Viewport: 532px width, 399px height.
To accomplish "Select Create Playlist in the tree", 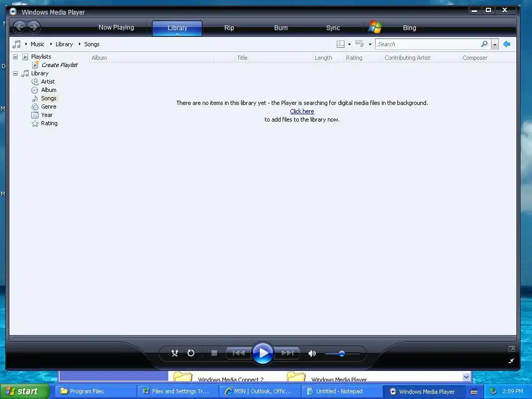I will coord(59,65).
